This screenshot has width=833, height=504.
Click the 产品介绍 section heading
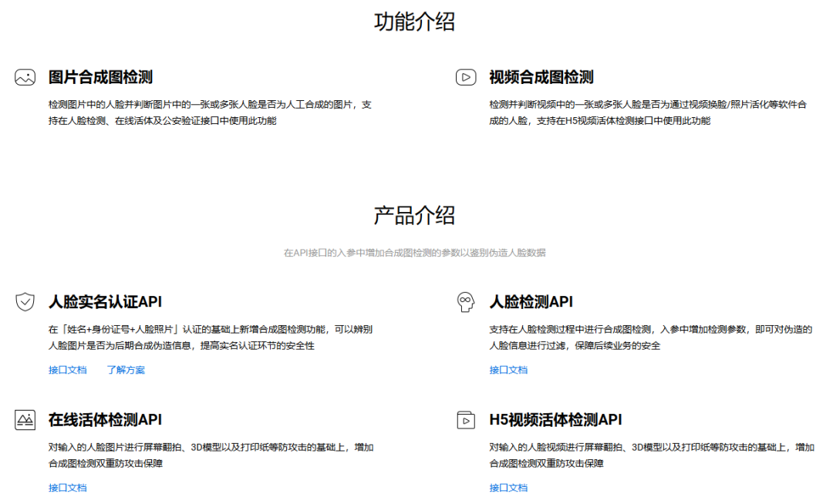click(415, 217)
